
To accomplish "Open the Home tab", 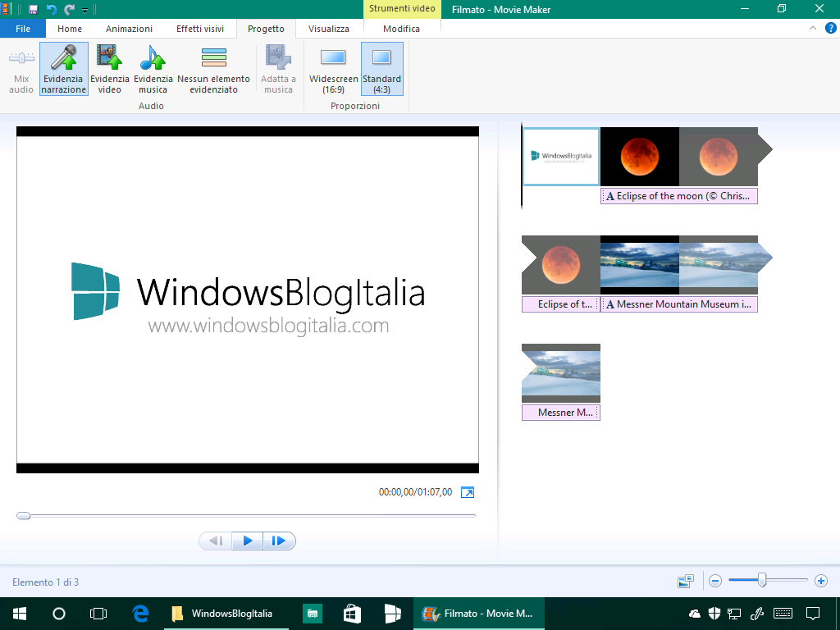I will point(70,29).
